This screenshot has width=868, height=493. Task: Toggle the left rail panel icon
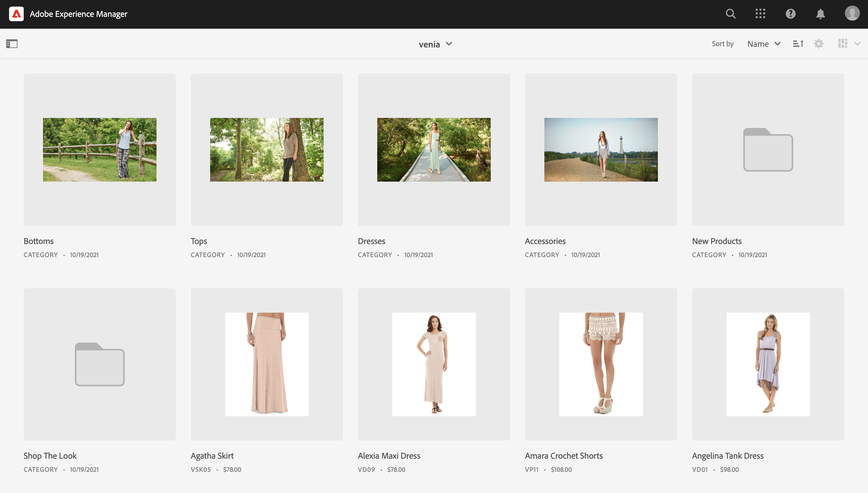point(12,44)
